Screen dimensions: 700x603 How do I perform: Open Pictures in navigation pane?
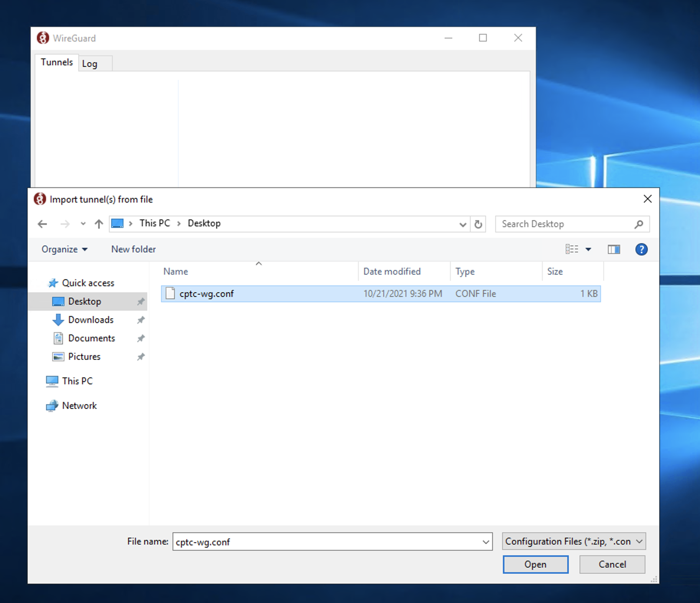[84, 357]
